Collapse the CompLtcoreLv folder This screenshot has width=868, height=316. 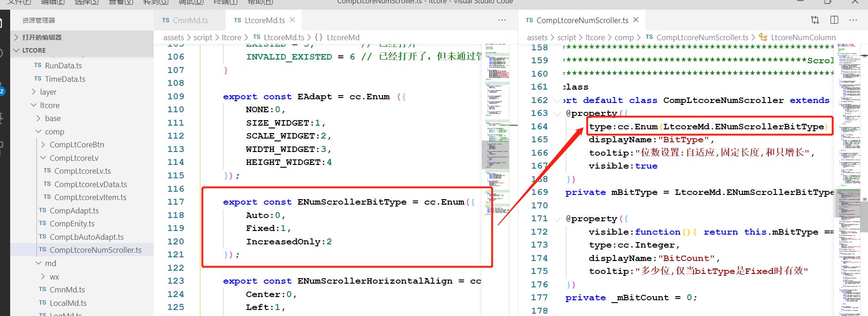click(43, 158)
